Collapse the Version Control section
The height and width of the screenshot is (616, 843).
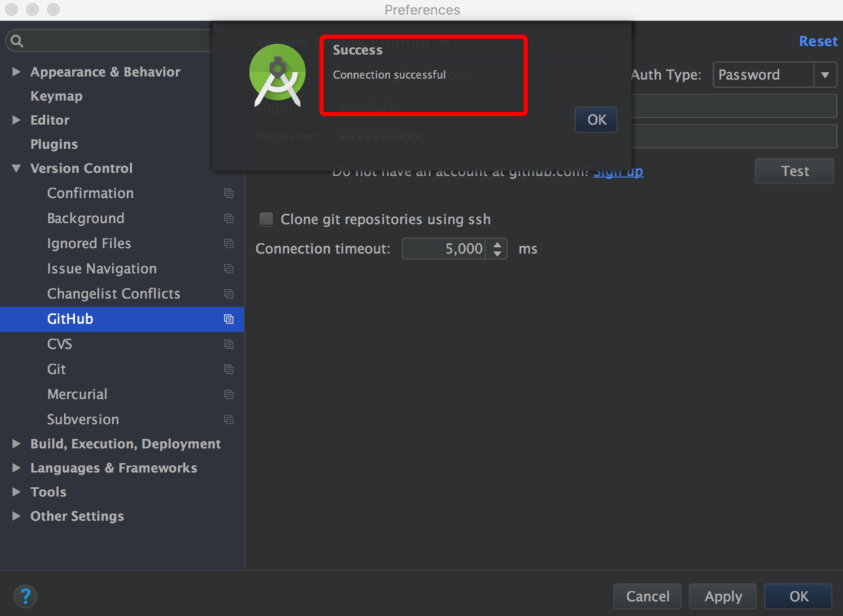16,168
